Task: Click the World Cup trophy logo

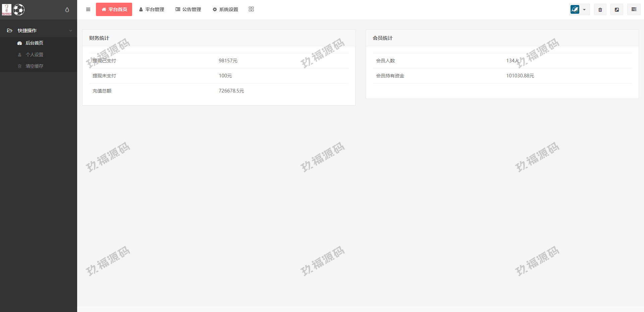Action: coord(7,10)
